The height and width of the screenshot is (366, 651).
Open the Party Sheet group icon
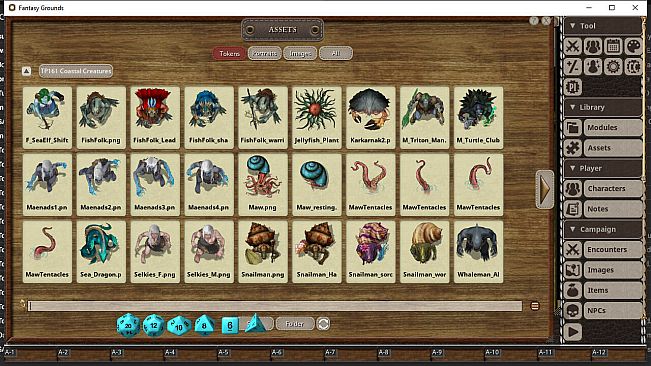[593, 46]
